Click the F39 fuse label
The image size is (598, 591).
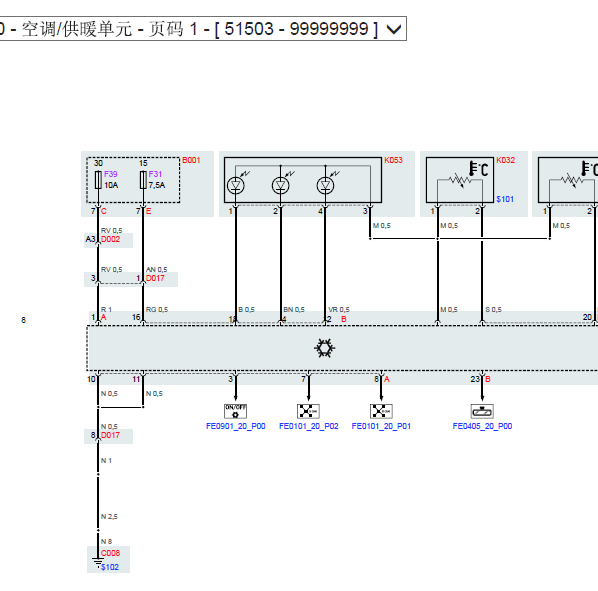(x=111, y=174)
